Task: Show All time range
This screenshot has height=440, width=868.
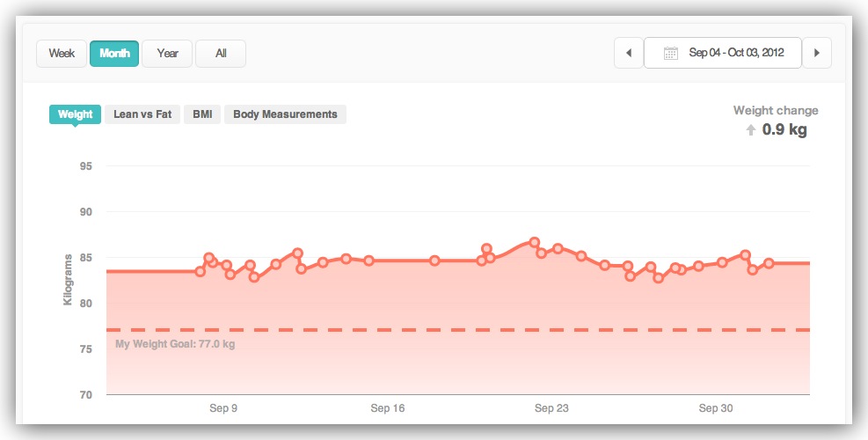Action: point(221,54)
